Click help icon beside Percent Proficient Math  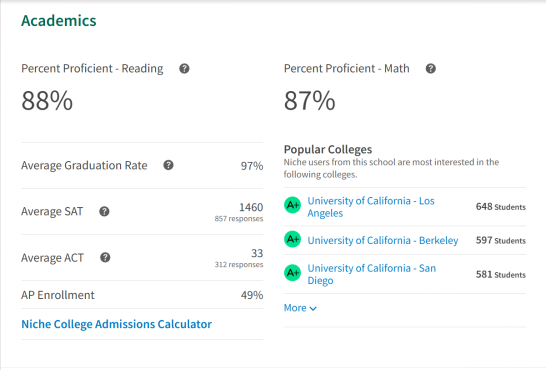pyautogui.click(x=431, y=69)
